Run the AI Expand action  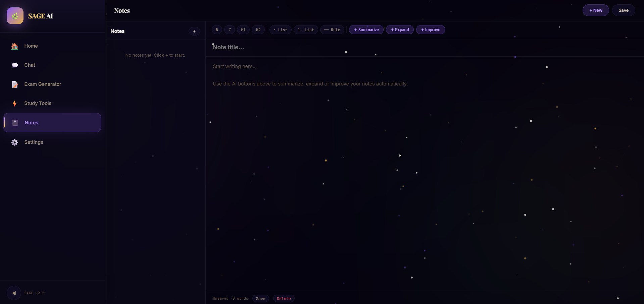400,30
